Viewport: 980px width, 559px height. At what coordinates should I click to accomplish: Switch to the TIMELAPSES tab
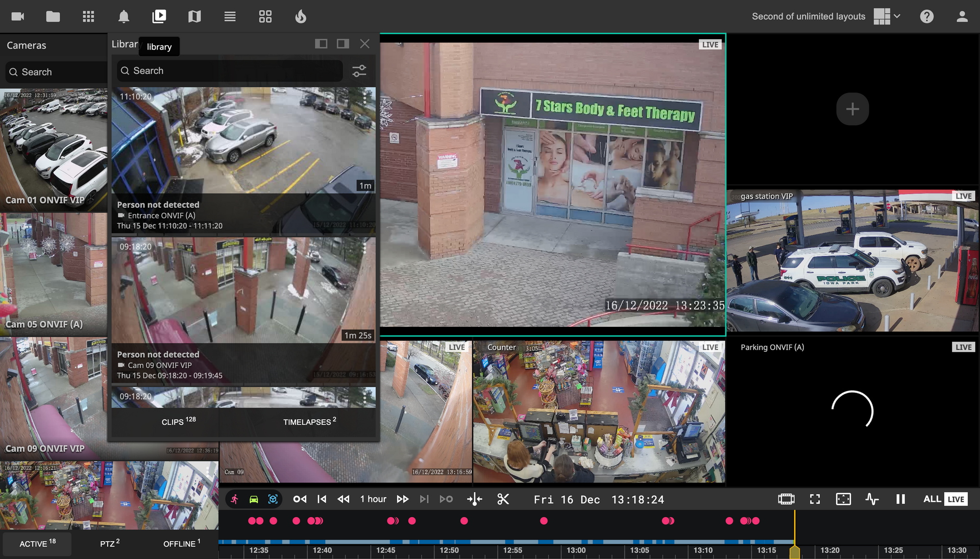tap(310, 422)
